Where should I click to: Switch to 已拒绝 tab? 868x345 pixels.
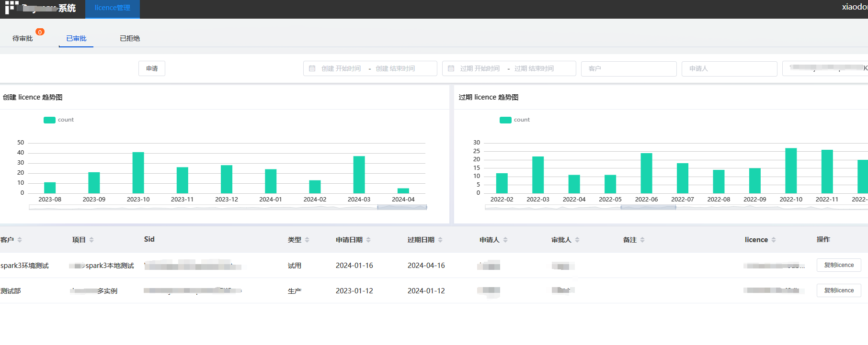click(130, 38)
